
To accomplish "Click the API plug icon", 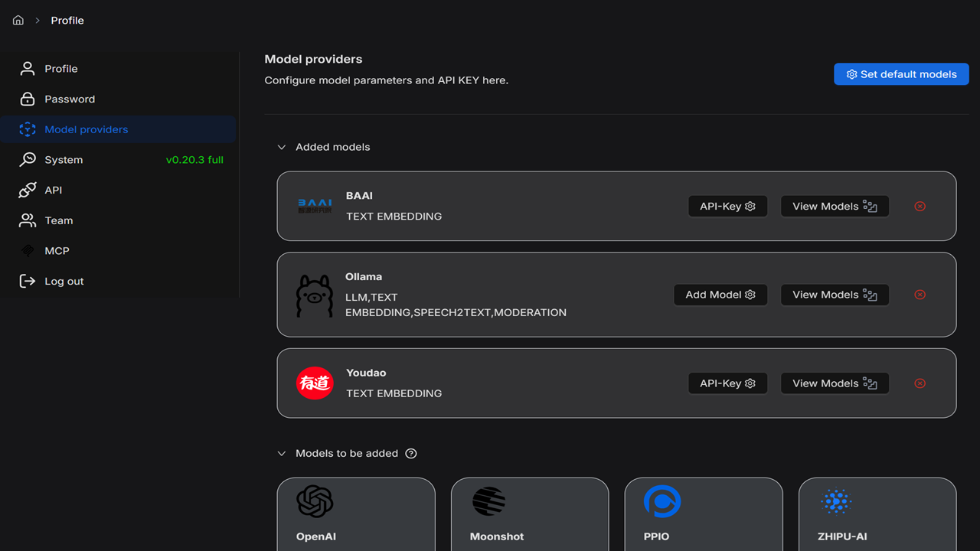I will click(x=28, y=190).
